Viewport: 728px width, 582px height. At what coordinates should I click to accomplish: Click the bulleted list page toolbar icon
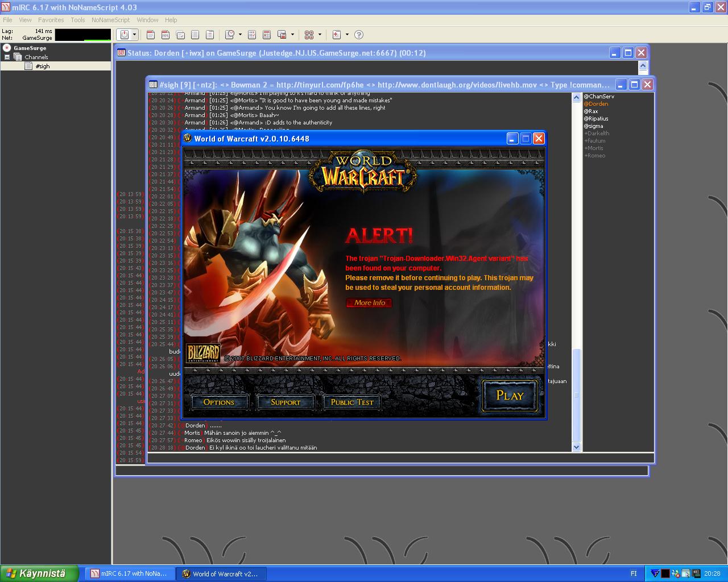pyautogui.click(x=210, y=35)
